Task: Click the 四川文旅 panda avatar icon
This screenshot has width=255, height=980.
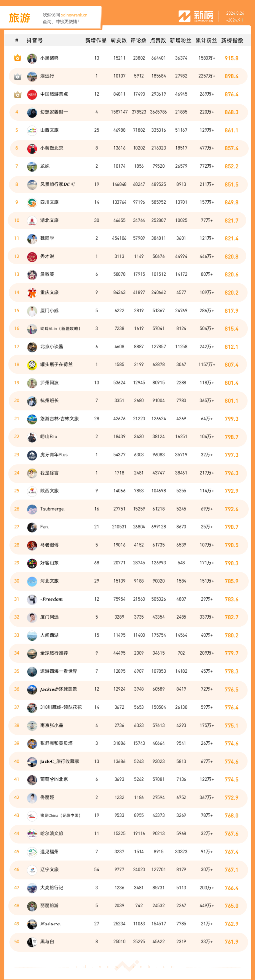Action: pos(32,203)
